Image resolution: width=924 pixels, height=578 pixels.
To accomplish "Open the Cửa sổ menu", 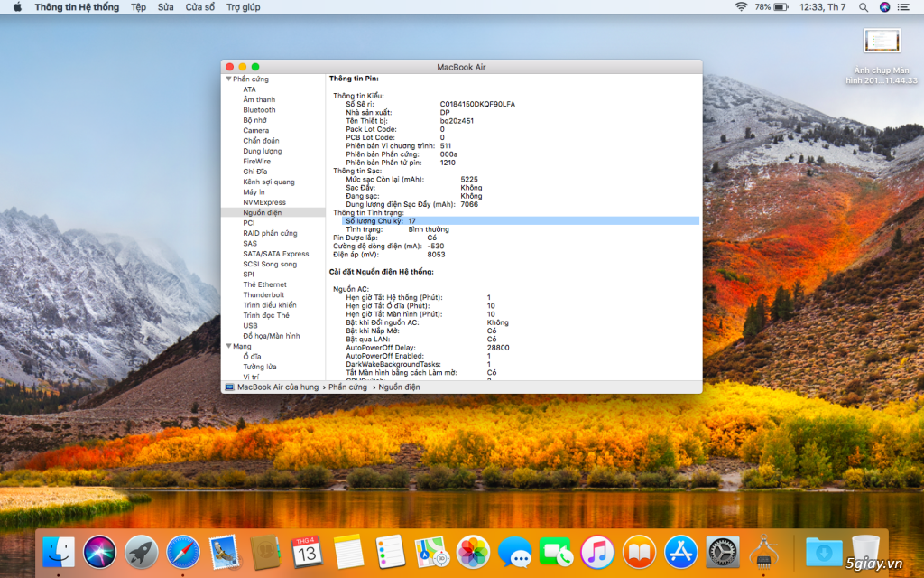I will [x=199, y=7].
